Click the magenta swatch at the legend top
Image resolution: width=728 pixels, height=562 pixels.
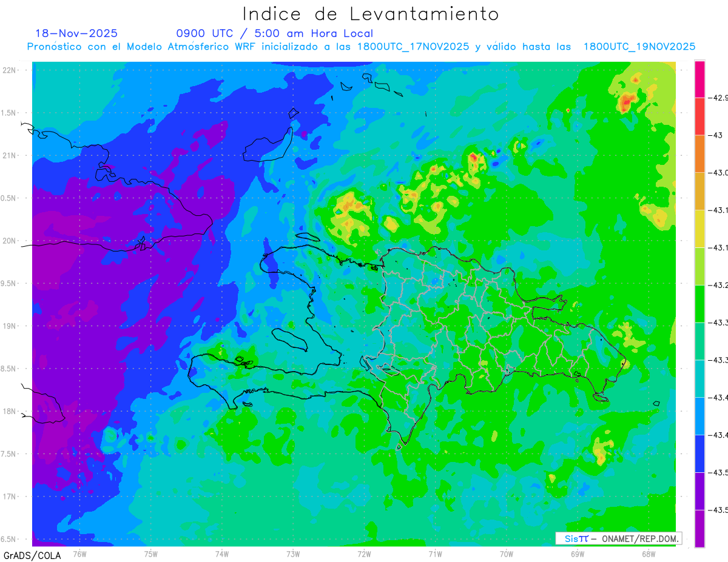pyautogui.click(x=699, y=79)
